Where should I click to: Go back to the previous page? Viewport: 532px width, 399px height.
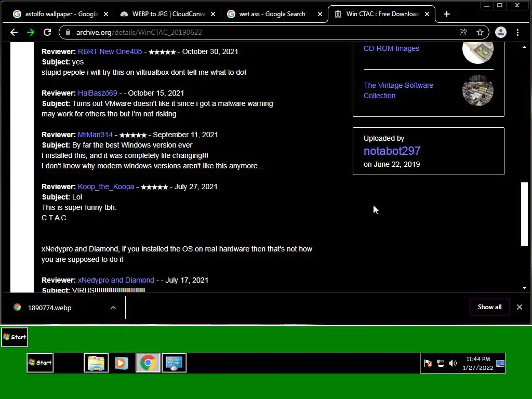click(x=14, y=32)
